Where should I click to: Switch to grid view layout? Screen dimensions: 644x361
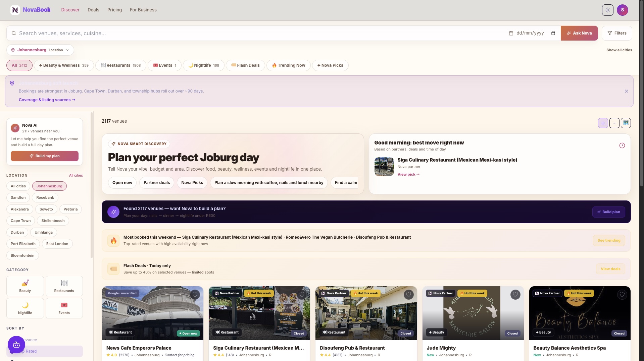(x=603, y=123)
